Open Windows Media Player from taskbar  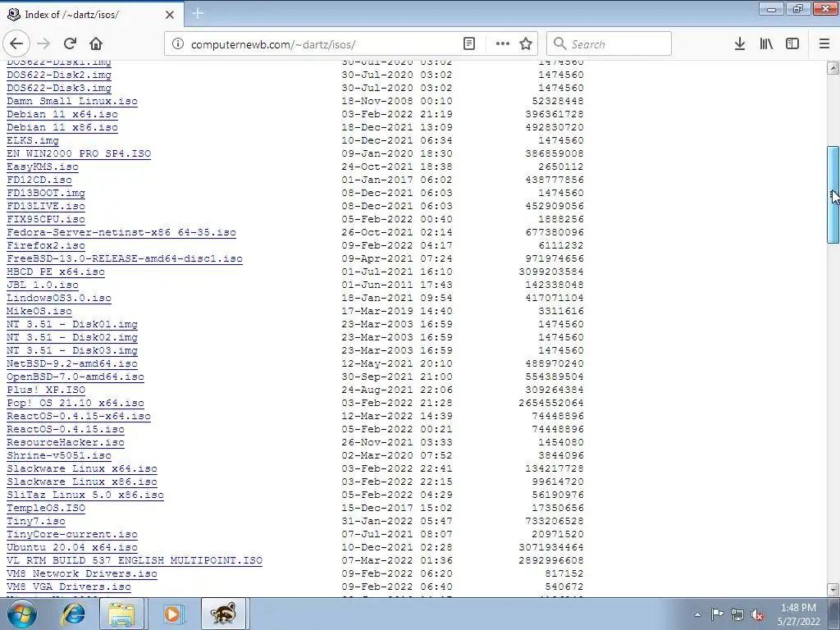point(172,614)
